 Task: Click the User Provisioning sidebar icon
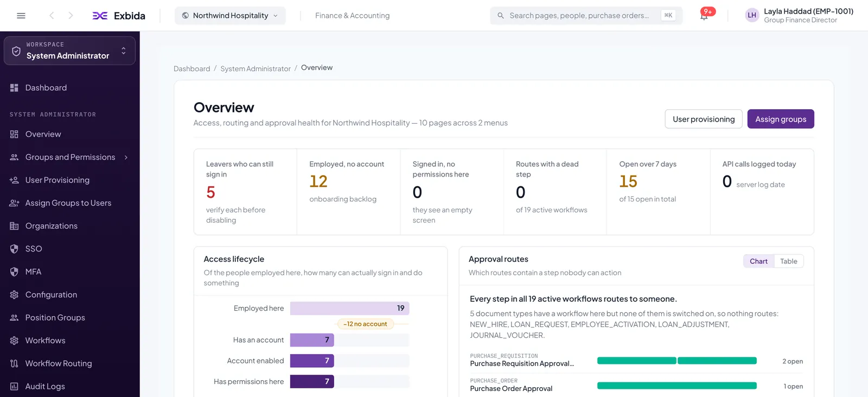tap(14, 180)
